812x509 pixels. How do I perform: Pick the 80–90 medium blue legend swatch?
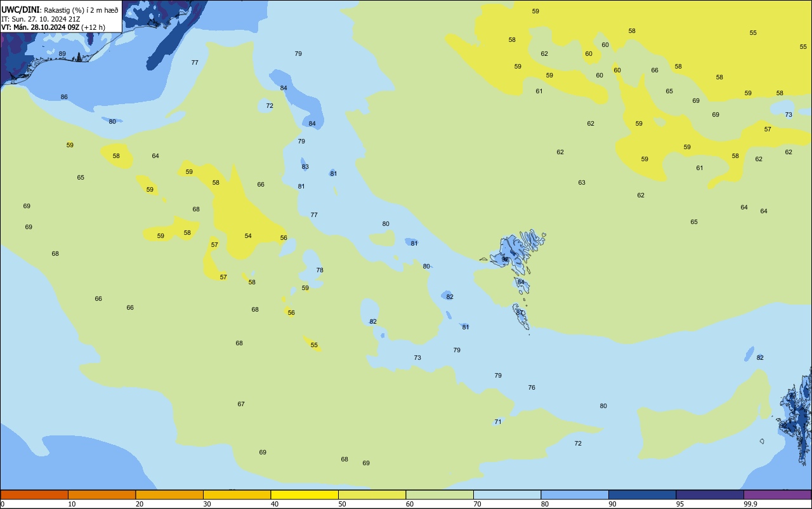click(575, 494)
